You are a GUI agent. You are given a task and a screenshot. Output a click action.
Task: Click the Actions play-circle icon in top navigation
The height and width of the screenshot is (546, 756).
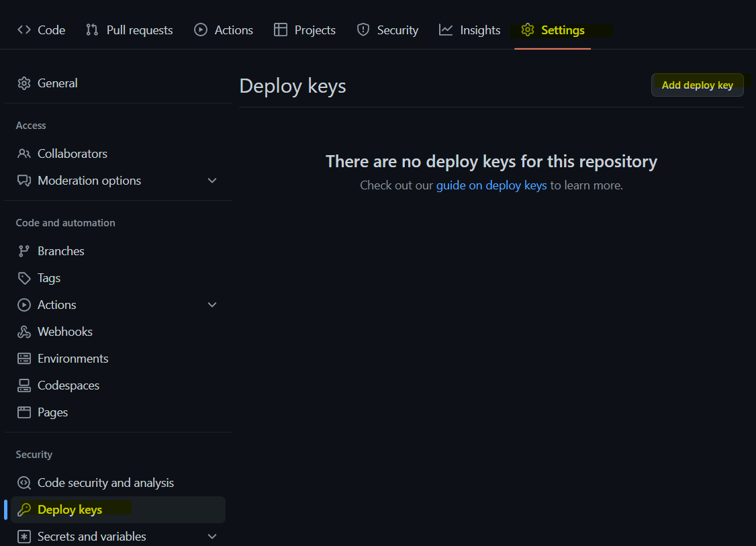[x=201, y=30]
